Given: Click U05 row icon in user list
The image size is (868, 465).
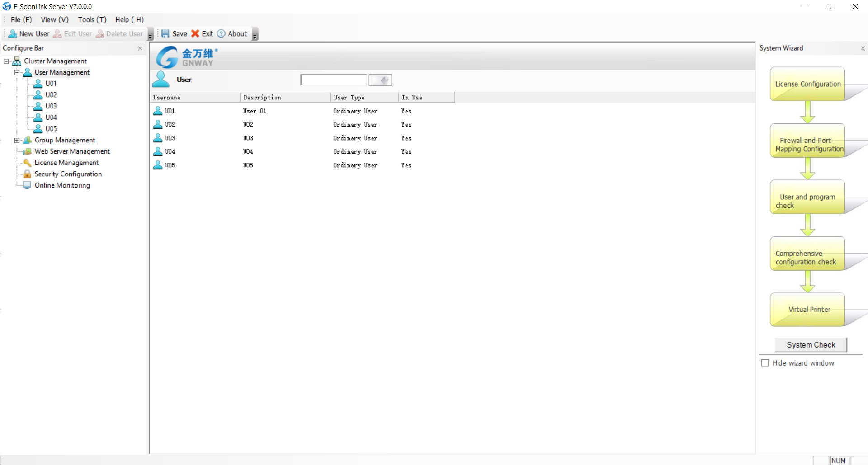Looking at the screenshot, I should [x=158, y=165].
